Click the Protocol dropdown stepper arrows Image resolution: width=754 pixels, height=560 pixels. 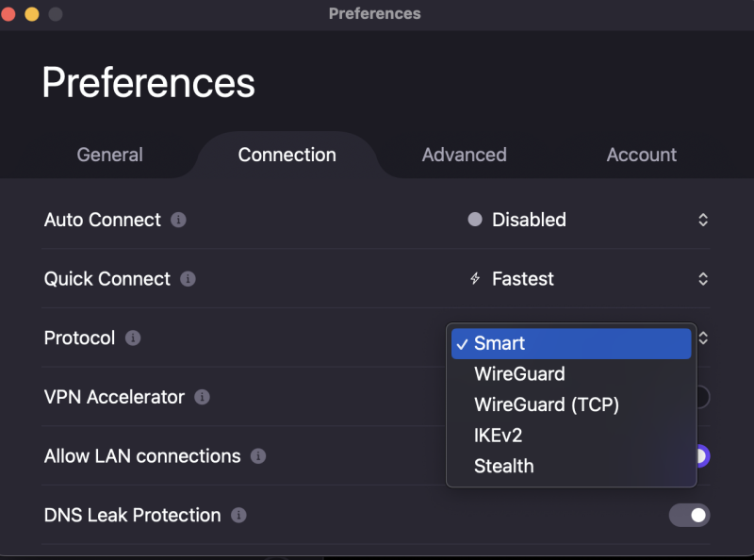(703, 338)
